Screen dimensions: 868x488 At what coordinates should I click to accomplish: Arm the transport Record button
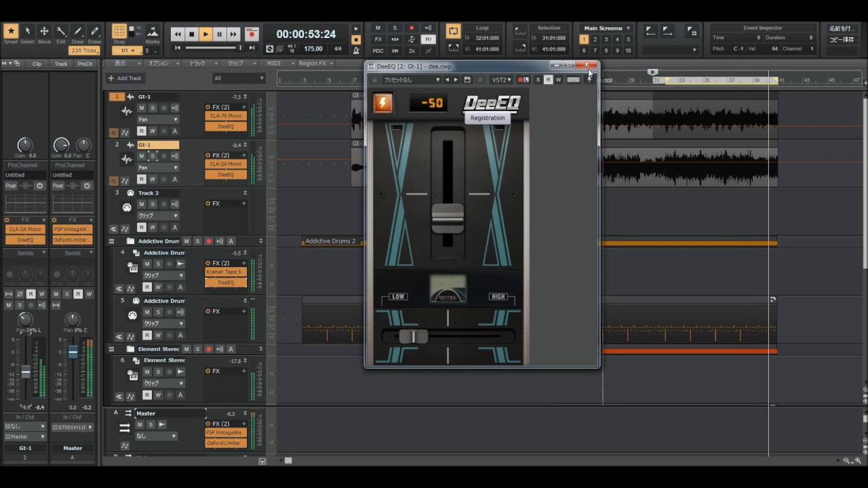[252, 34]
